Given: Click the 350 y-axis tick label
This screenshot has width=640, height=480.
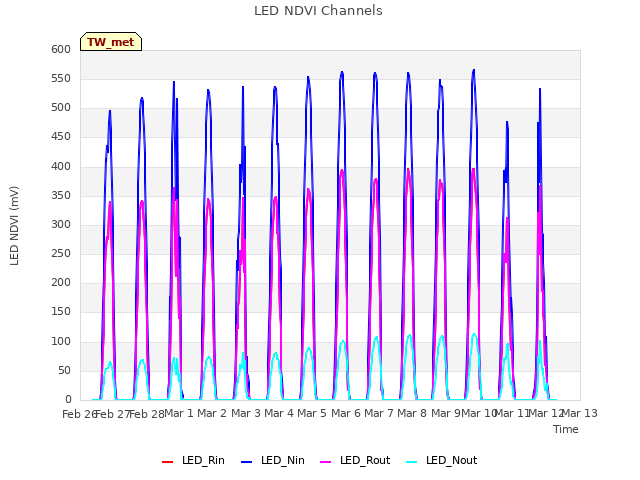Looking at the screenshot, I should click(x=61, y=196).
